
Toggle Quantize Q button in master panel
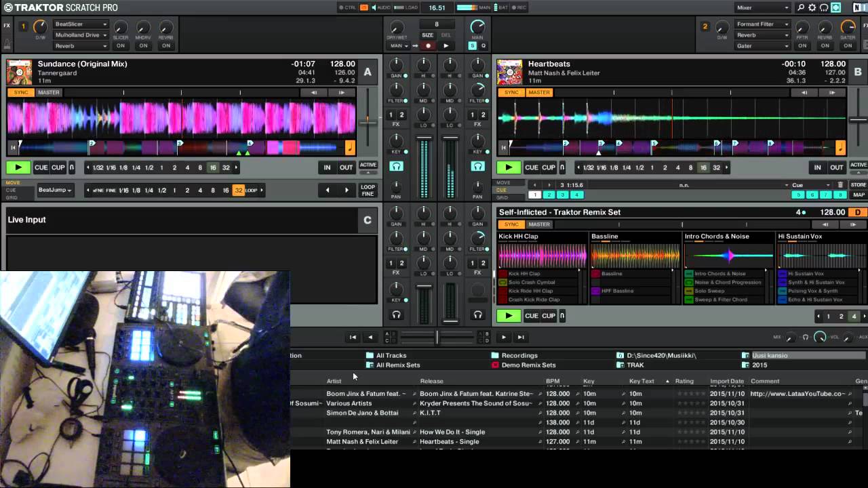(484, 45)
